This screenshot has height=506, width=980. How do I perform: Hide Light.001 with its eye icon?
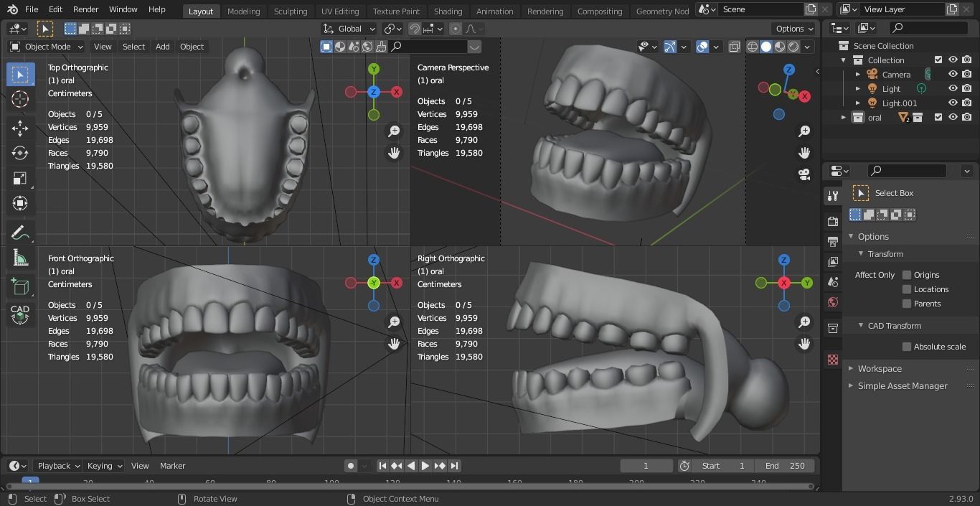[x=953, y=103]
